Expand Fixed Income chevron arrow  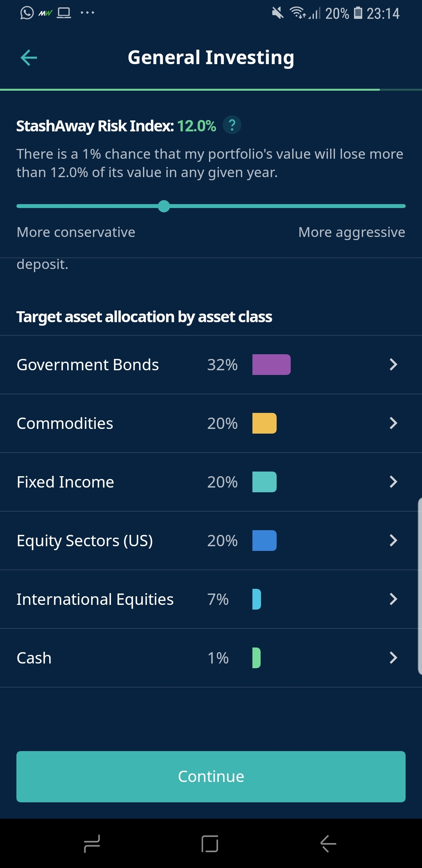[x=393, y=482]
